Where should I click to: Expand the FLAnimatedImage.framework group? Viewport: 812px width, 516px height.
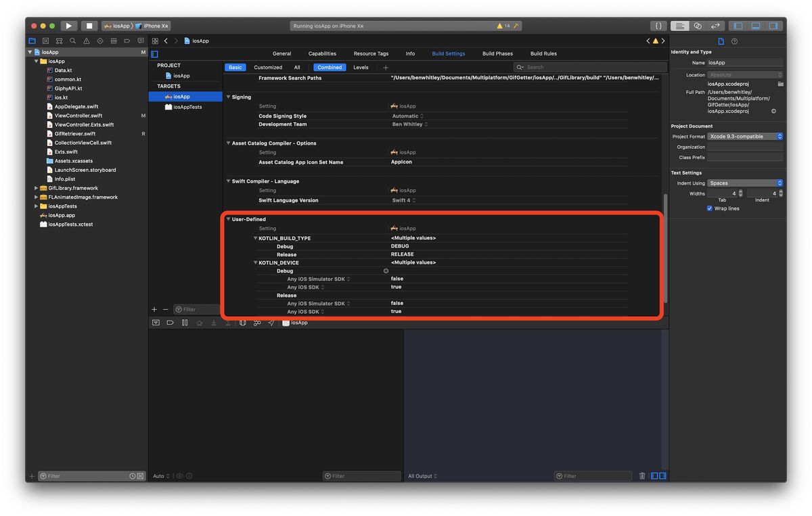tap(36, 197)
